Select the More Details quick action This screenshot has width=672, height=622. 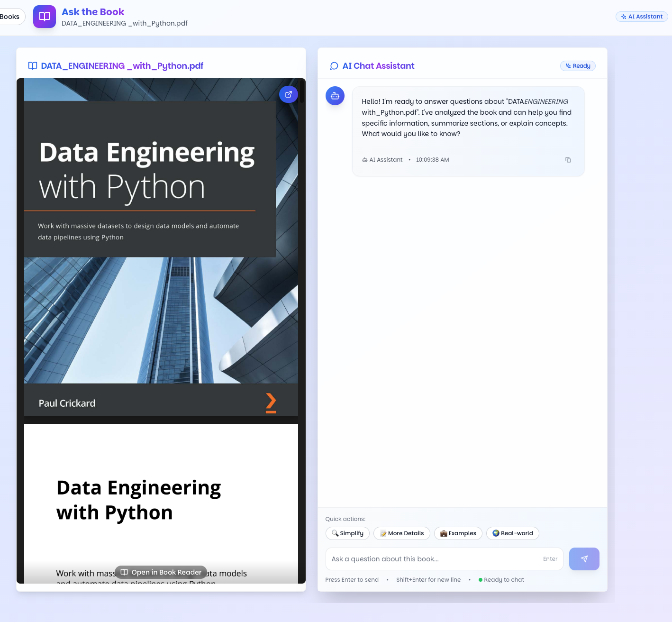[x=401, y=533]
